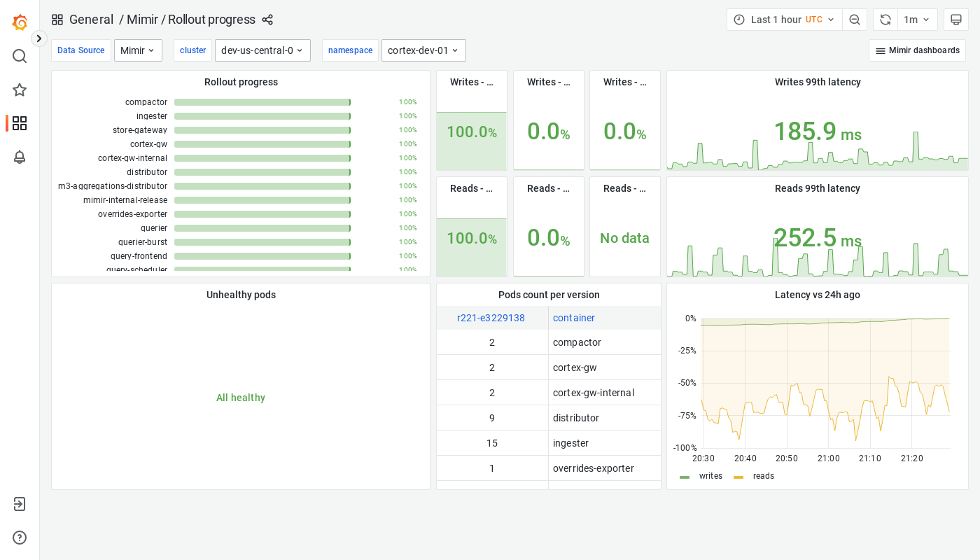This screenshot has width=980, height=560.
Task: Open the Alerting bell icon
Action: [20, 157]
